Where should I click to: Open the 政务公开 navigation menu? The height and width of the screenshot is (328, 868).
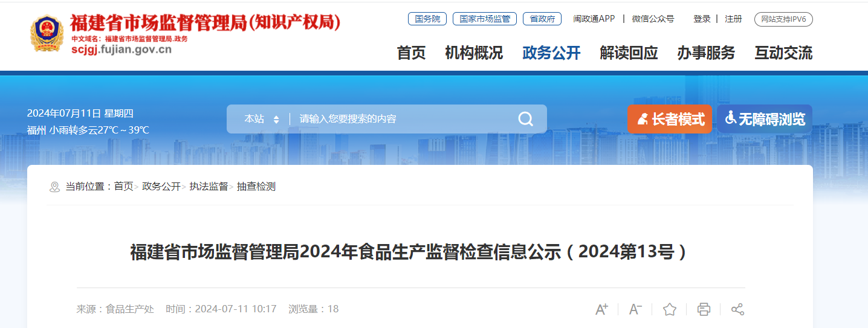(551, 53)
